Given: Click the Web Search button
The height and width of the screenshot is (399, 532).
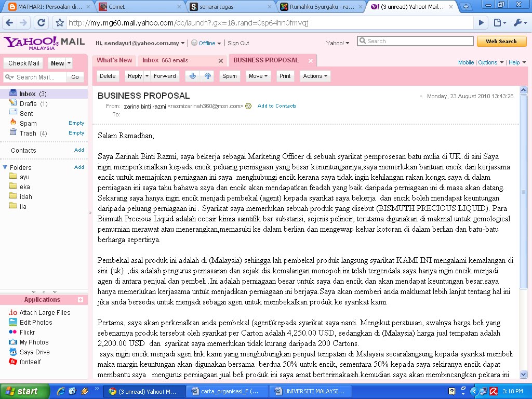Looking at the screenshot, I should 501,41.
